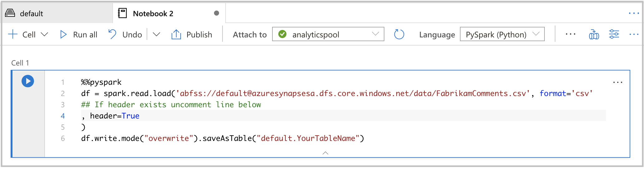The width and height of the screenshot is (644, 169).
Task: Click the Run all label
Action: point(85,35)
